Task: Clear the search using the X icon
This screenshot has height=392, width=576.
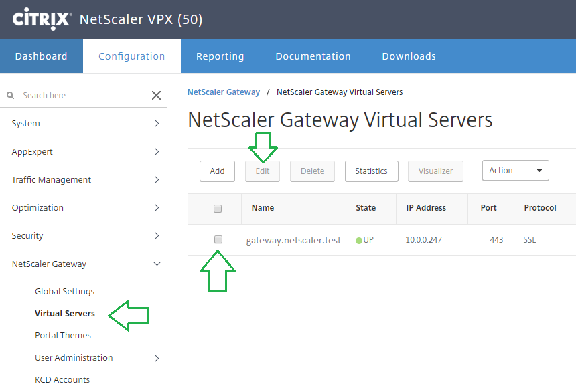Action: point(156,95)
